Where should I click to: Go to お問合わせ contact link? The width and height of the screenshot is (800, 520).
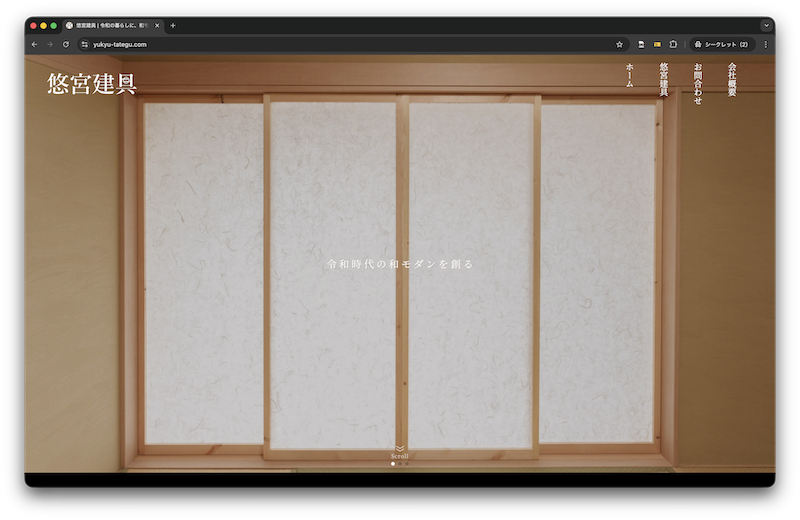697,83
